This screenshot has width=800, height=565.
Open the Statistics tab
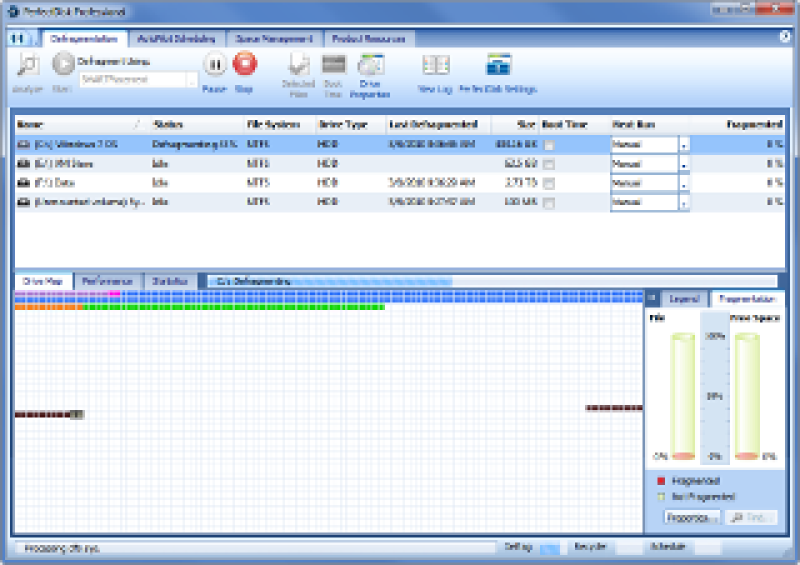coord(170,281)
